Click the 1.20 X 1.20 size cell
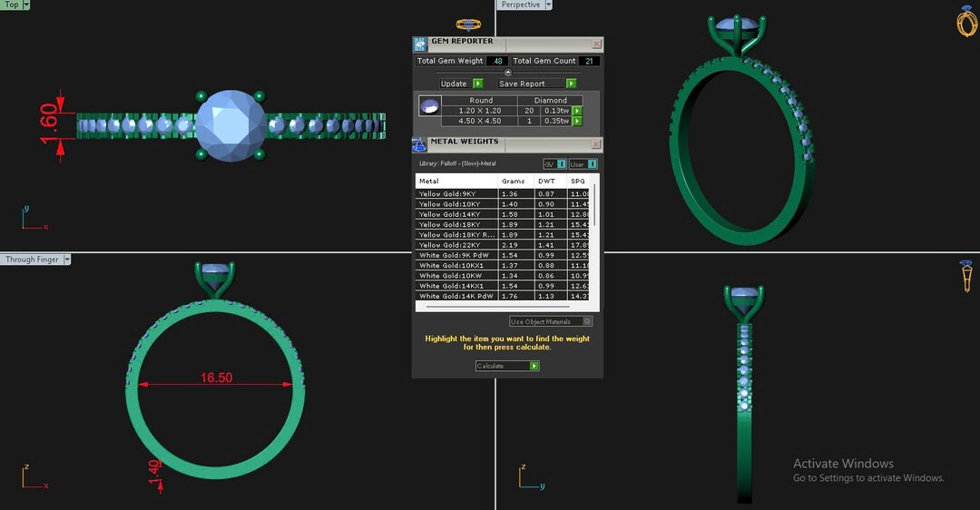Image resolution: width=980 pixels, height=510 pixels. [x=480, y=111]
